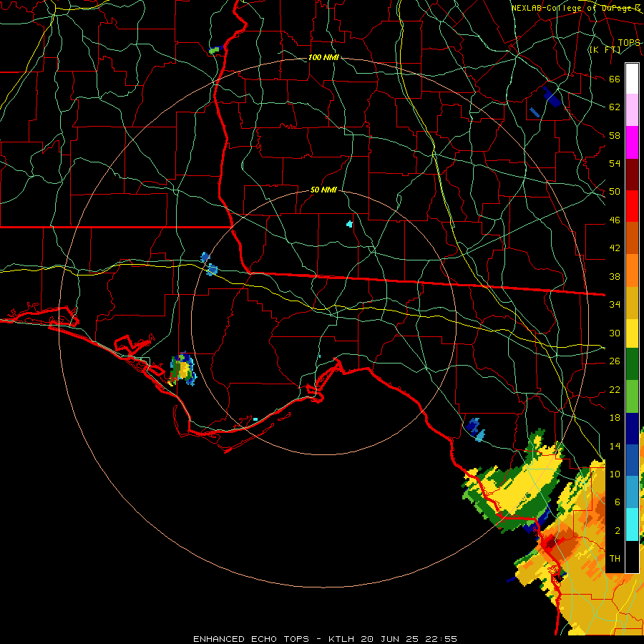
Task: Click the "K FT" units label
Action: pos(605,50)
